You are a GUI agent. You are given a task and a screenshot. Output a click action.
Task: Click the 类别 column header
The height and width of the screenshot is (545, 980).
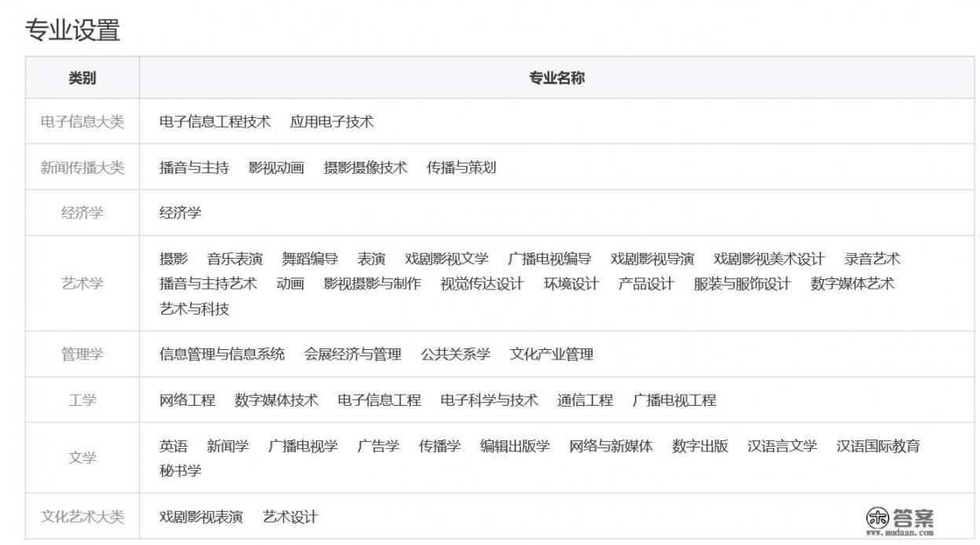tap(82, 76)
